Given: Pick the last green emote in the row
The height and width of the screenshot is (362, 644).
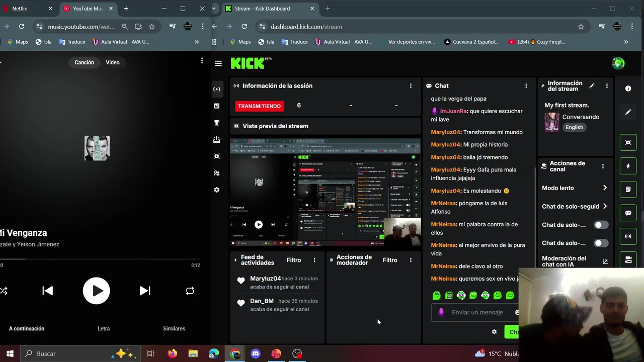Looking at the screenshot, I should (x=510, y=296).
